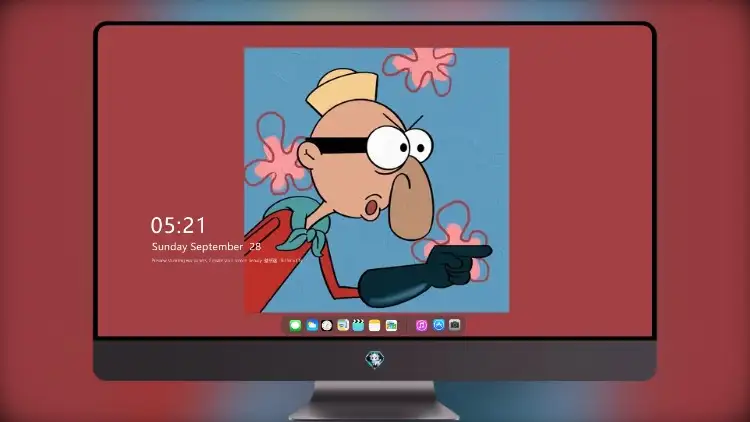Click the character logo on monitor chin
750x422 pixels.
[375, 359]
